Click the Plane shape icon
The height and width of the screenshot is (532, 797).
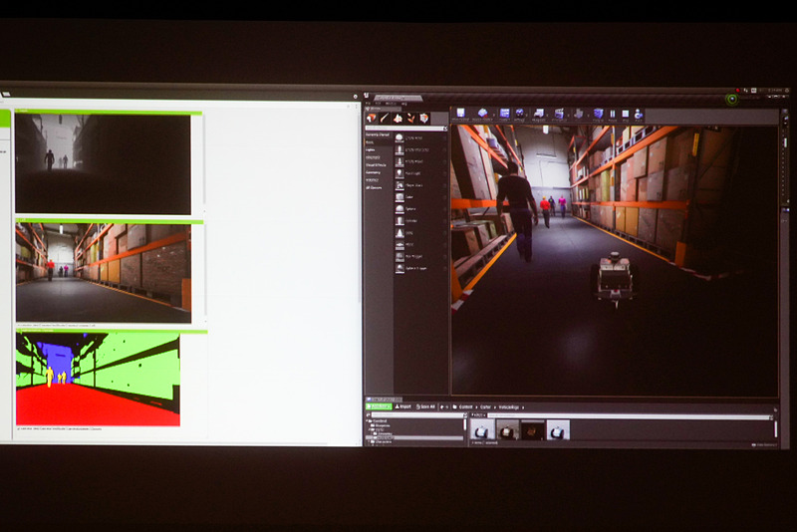[x=399, y=244]
